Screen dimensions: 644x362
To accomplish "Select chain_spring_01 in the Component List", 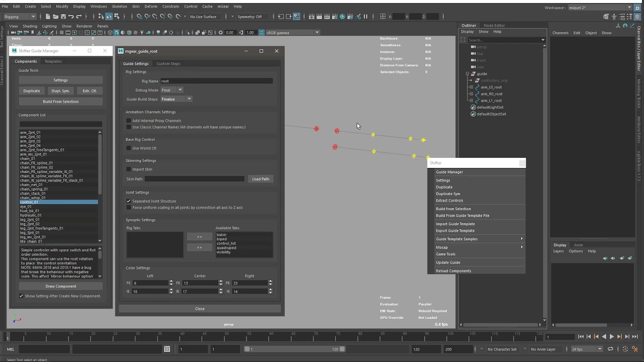I will point(58,189).
